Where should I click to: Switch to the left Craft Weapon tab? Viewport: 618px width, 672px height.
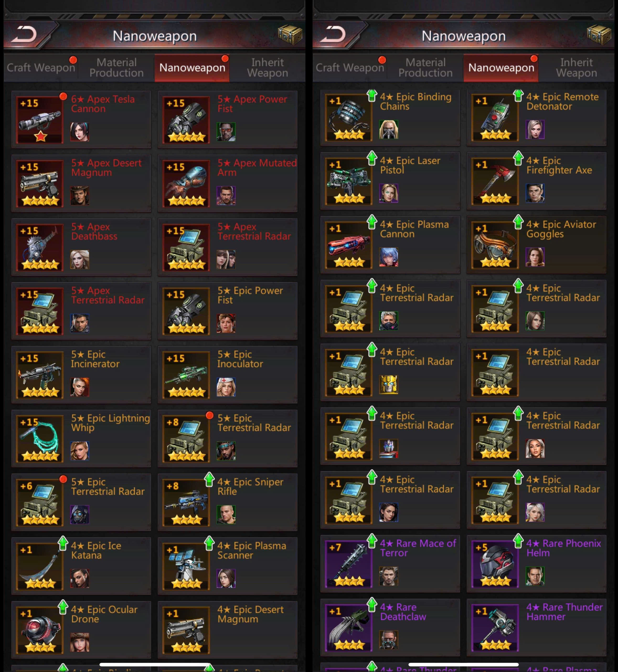(41, 68)
